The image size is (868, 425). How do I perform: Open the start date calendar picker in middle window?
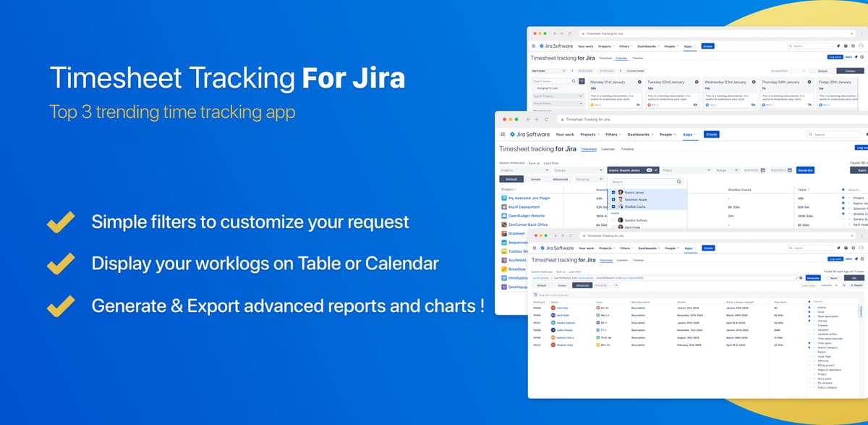coord(764,170)
